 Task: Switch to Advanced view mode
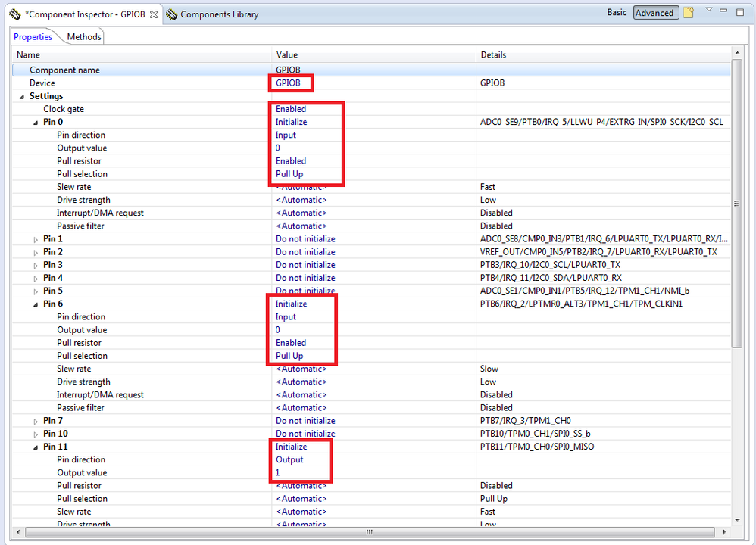point(654,13)
